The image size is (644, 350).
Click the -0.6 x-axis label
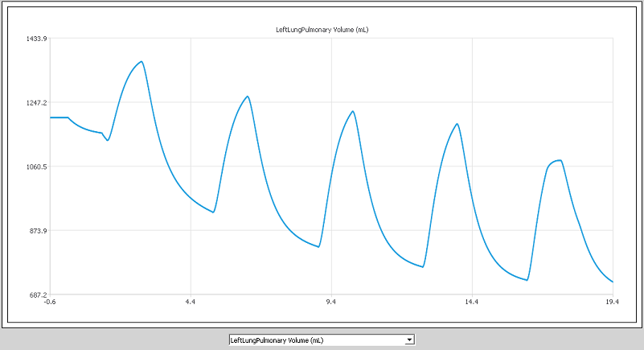click(x=50, y=303)
